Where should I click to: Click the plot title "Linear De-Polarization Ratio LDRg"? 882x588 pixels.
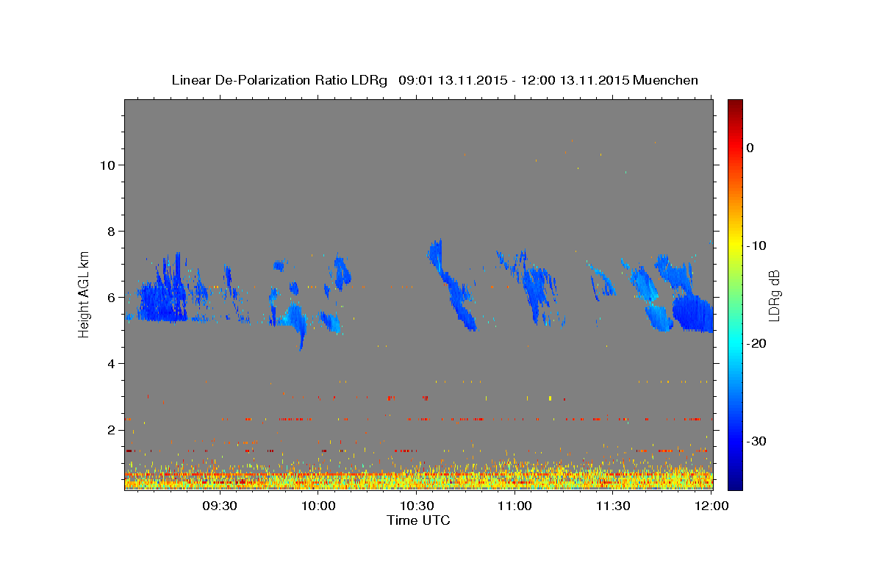click(x=279, y=80)
